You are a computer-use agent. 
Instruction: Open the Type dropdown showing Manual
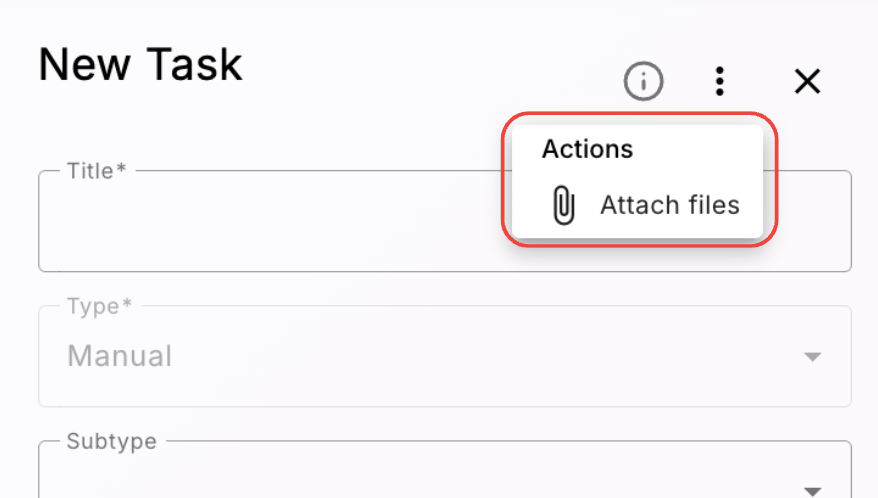click(445, 356)
